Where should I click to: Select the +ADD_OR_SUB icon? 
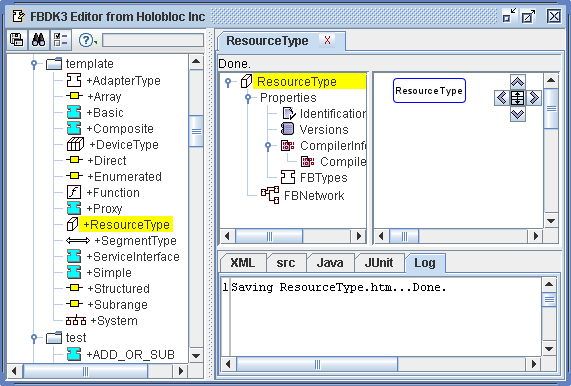pos(74,354)
